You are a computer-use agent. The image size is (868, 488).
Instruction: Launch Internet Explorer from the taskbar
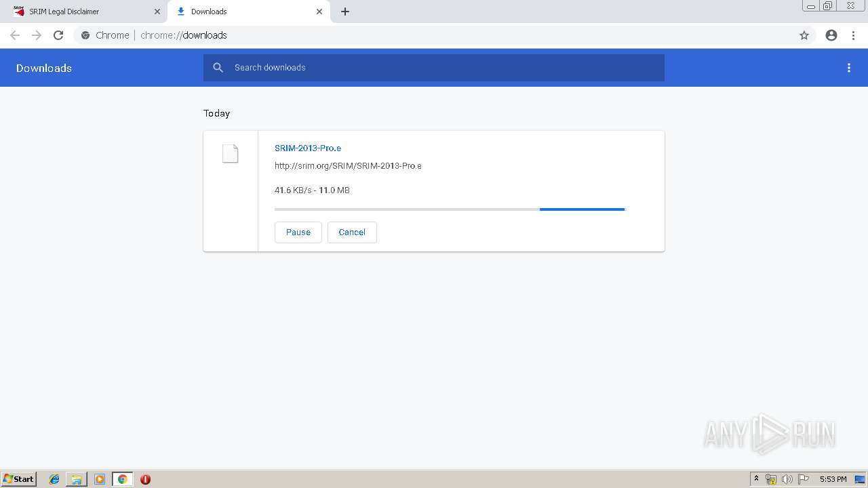(54, 479)
